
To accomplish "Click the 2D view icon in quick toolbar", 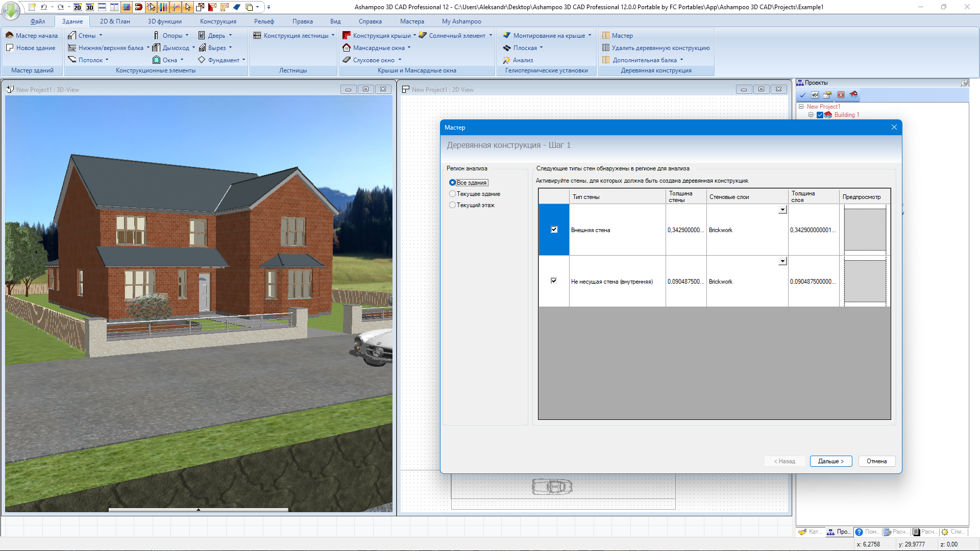I will point(78,7).
